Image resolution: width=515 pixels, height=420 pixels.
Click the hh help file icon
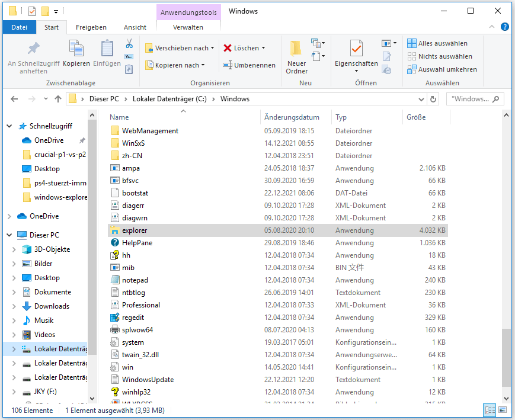[x=114, y=255]
